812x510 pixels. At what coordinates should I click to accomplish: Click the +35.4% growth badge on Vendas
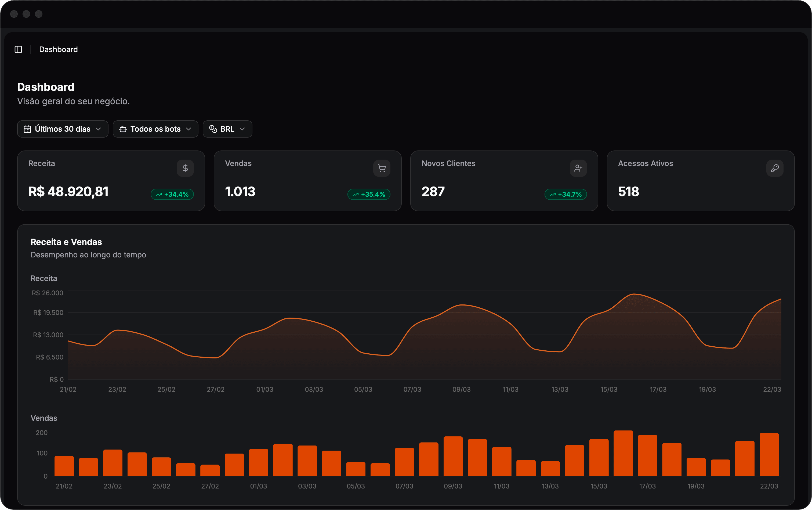pyautogui.click(x=369, y=194)
